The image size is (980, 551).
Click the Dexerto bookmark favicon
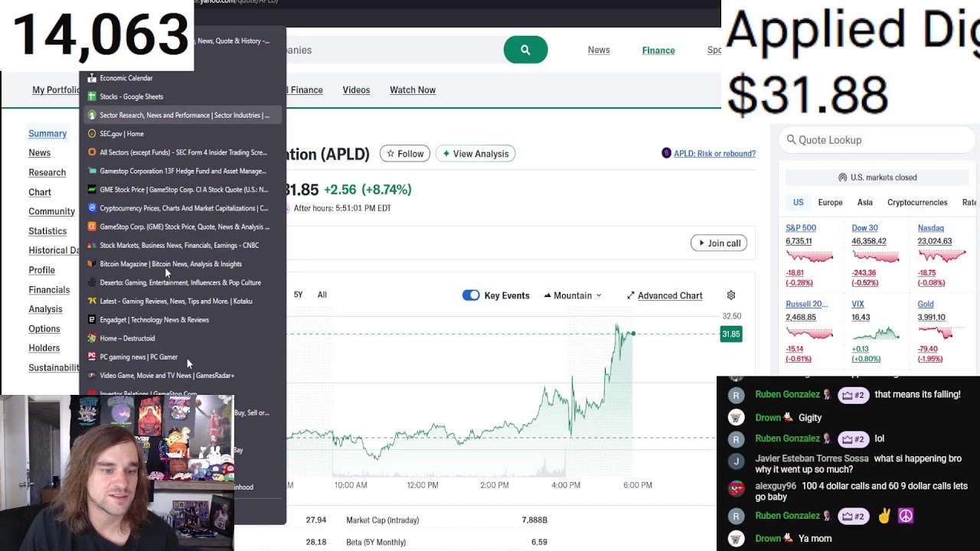[x=92, y=282]
